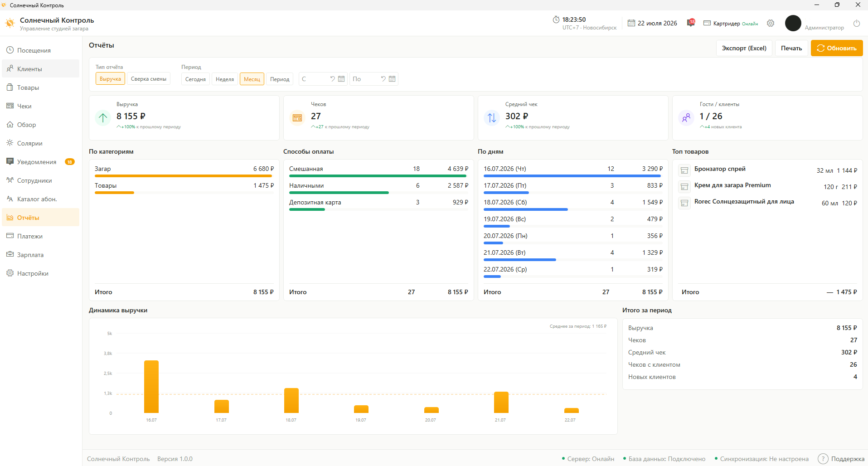Click the receipts count card icon
The image size is (868, 466).
point(297,118)
